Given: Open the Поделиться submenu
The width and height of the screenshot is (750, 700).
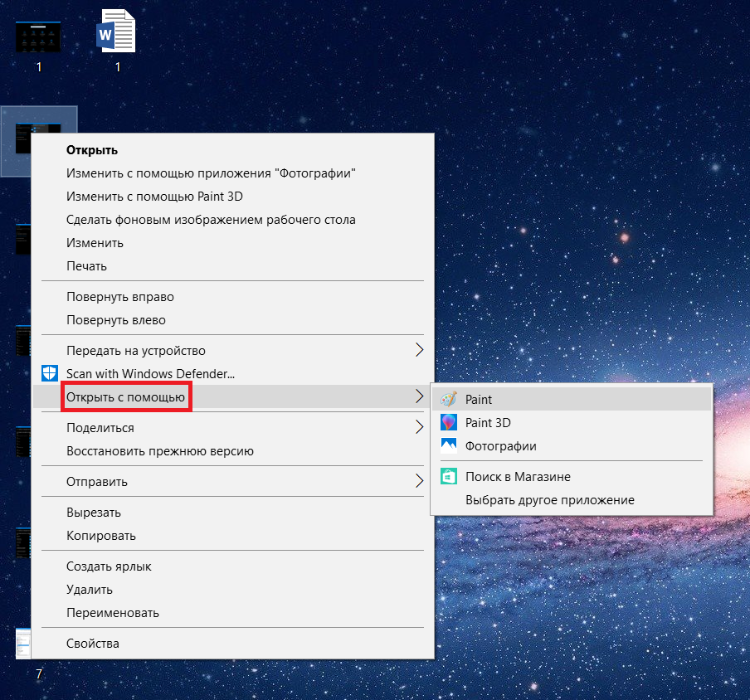Looking at the screenshot, I should point(233,428).
